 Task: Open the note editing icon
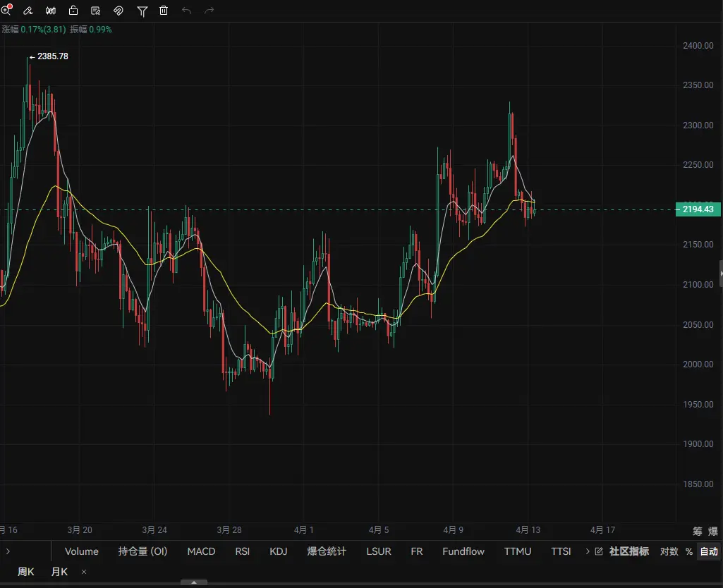click(96, 11)
